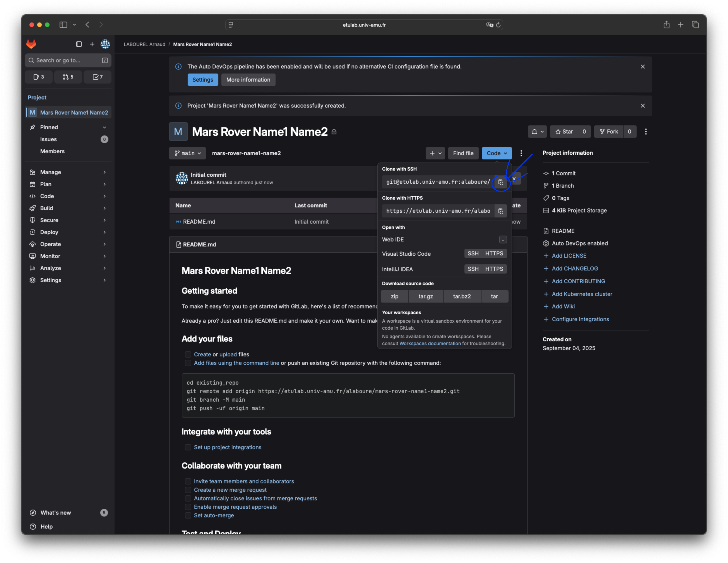Reload the page in Safari
Viewport: 728px width, 563px height.
(x=498, y=25)
